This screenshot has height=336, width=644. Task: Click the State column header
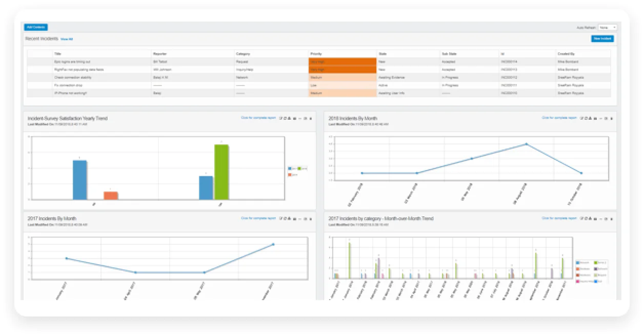(383, 54)
